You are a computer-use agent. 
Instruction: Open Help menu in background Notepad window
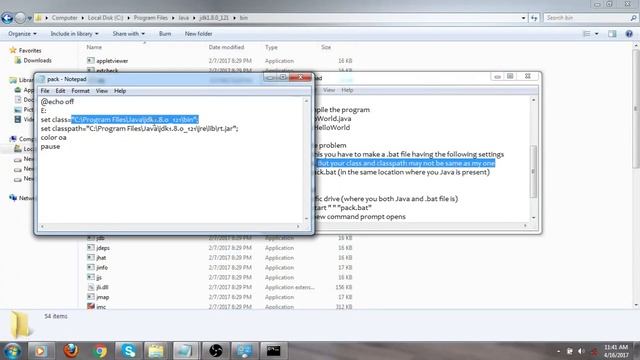[347, 90]
